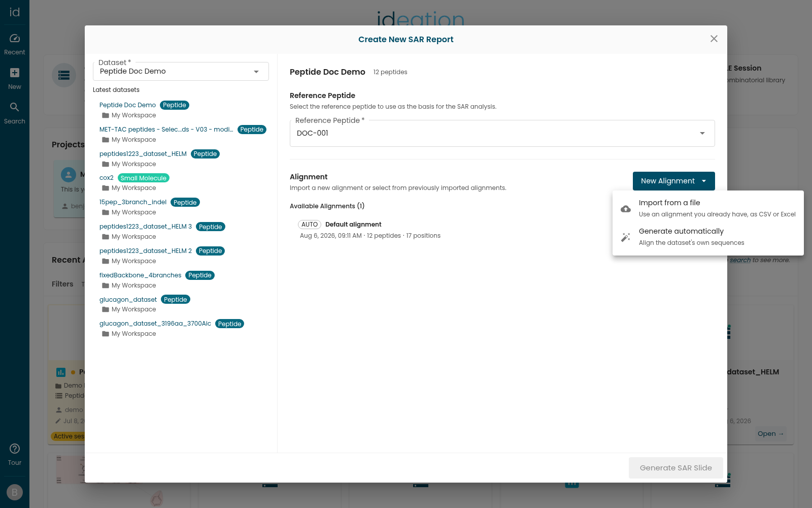Click folder icon under MET-TAC peptides dataset
The width and height of the screenshot is (812, 508).
tap(106, 140)
